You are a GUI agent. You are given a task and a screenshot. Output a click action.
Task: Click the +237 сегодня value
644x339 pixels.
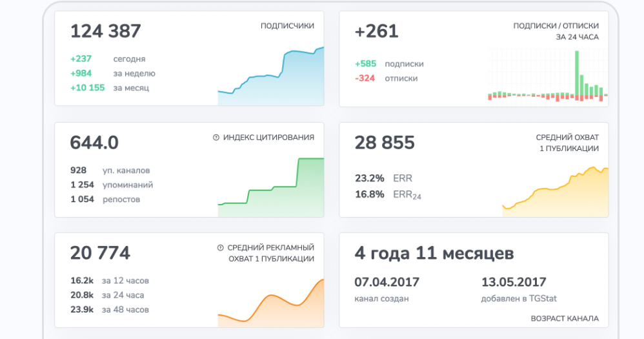(81, 59)
